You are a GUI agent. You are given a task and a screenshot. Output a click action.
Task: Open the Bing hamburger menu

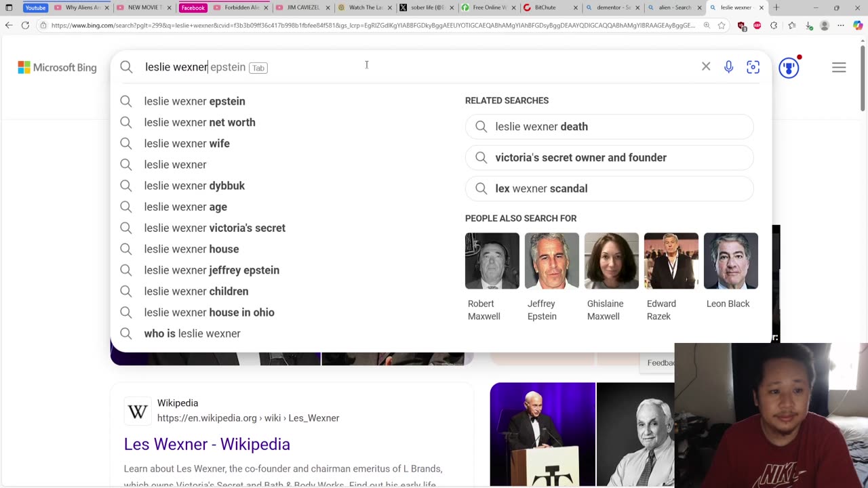coord(839,67)
